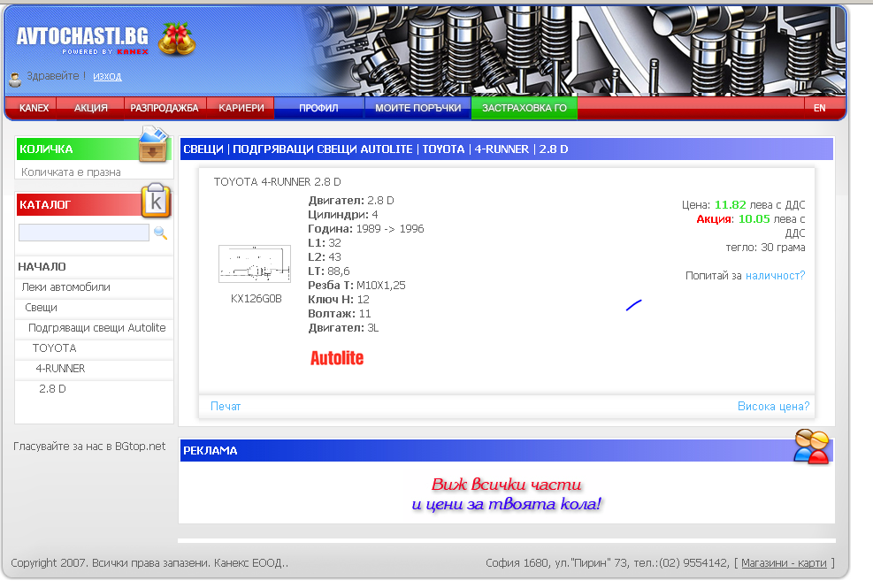
Task: Click the KX126G0B part number text
Action: point(257,299)
